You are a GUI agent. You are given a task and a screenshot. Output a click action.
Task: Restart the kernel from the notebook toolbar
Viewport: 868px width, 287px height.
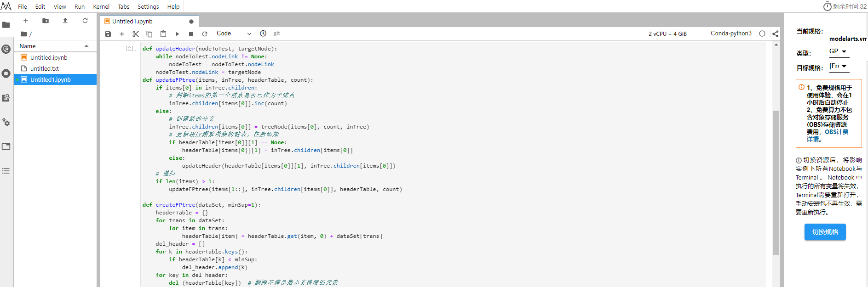tap(205, 34)
